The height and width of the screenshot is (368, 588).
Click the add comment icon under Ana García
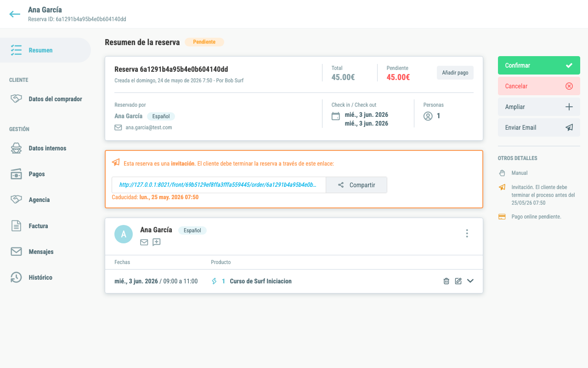tap(157, 242)
